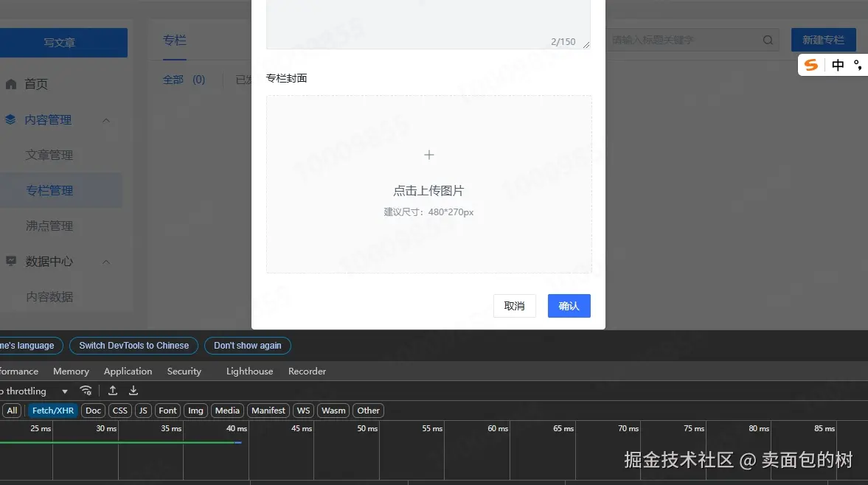Collapse the 数据中心 sidebar section
The height and width of the screenshot is (485, 868).
(x=106, y=262)
